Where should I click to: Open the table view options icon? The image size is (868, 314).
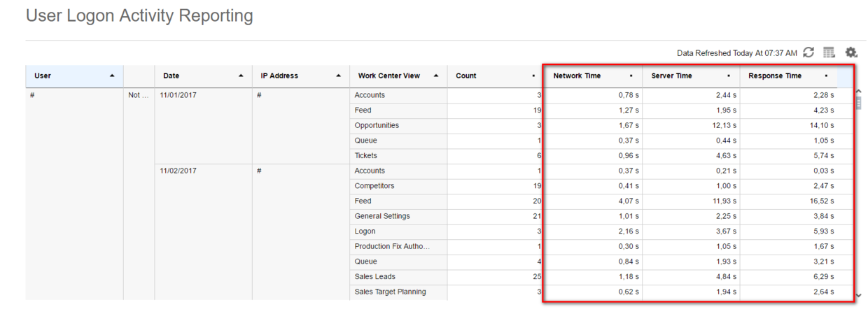(829, 52)
